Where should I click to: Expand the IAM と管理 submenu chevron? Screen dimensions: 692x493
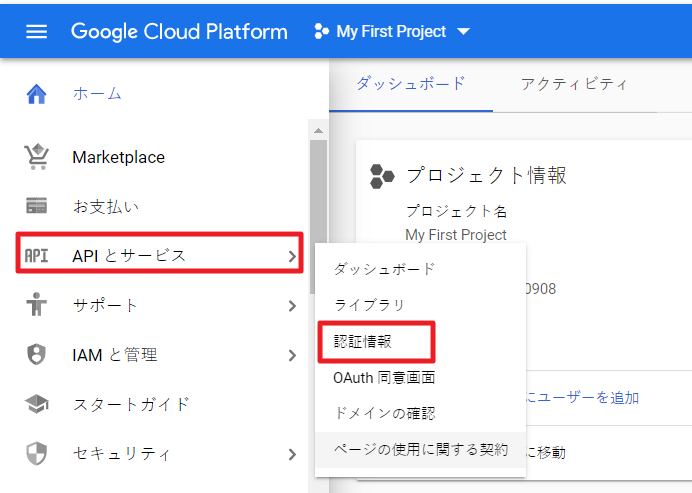[x=291, y=355]
